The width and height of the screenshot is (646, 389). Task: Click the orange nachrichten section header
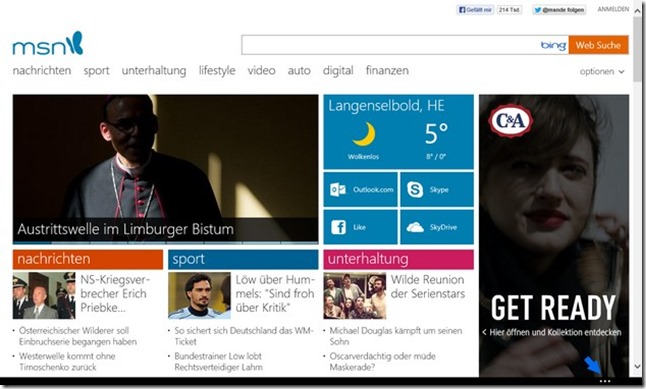(88, 259)
